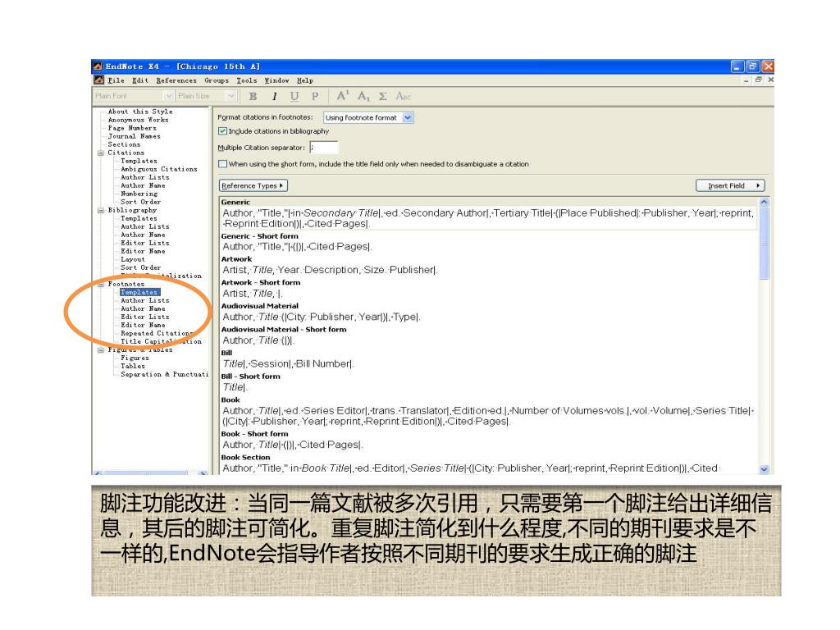Select Journal Names item

134,136
